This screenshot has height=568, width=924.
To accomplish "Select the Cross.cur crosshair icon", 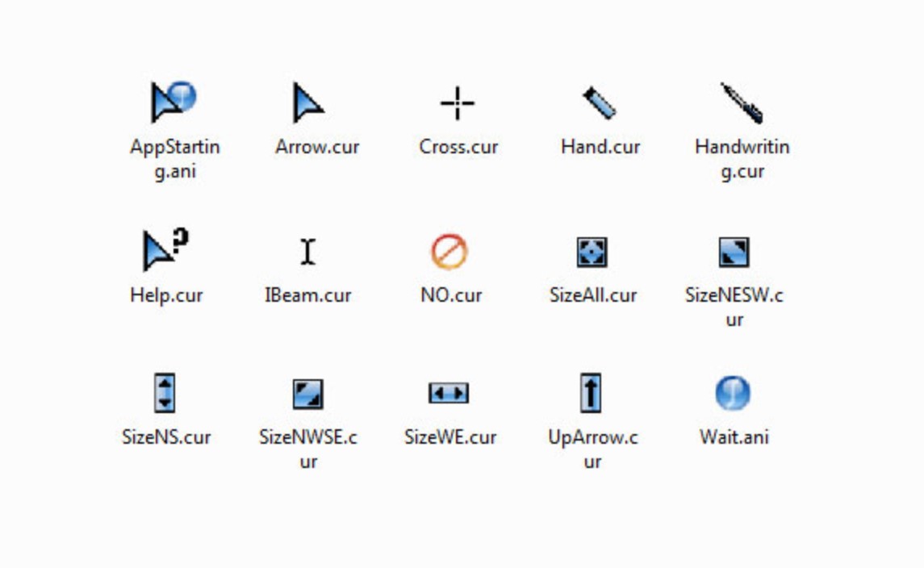I will [x=458, y=103].
